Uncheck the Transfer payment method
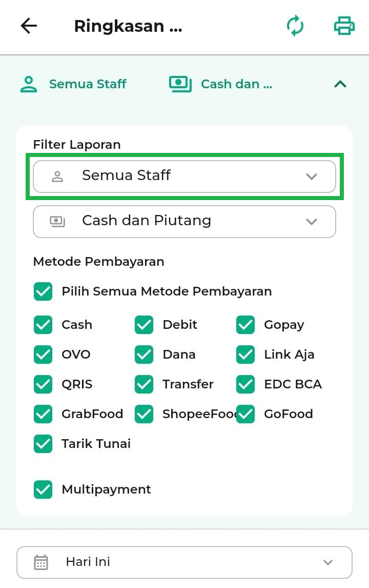The image size is (369, 588). (x=144, y=384)
